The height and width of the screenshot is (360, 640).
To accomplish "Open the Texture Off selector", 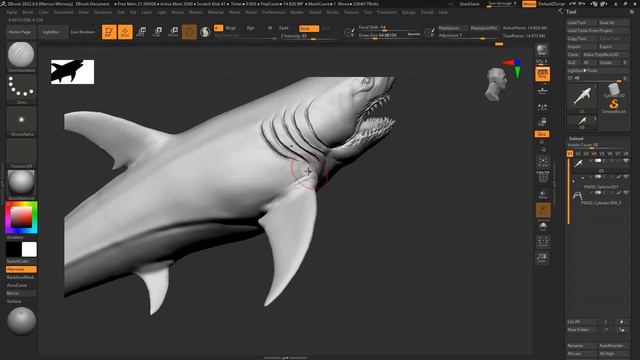I will [21, 152].
